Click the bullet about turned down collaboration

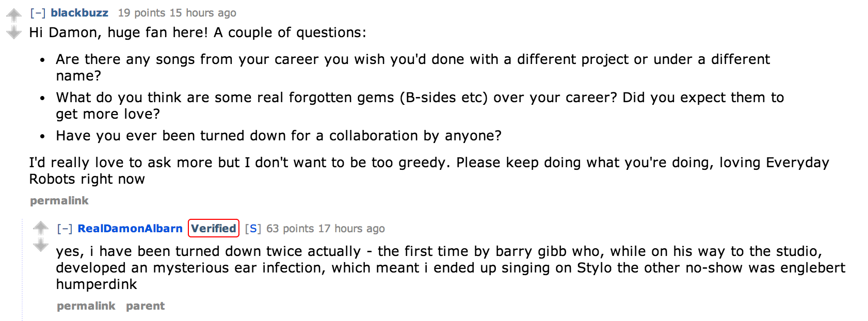279,136
